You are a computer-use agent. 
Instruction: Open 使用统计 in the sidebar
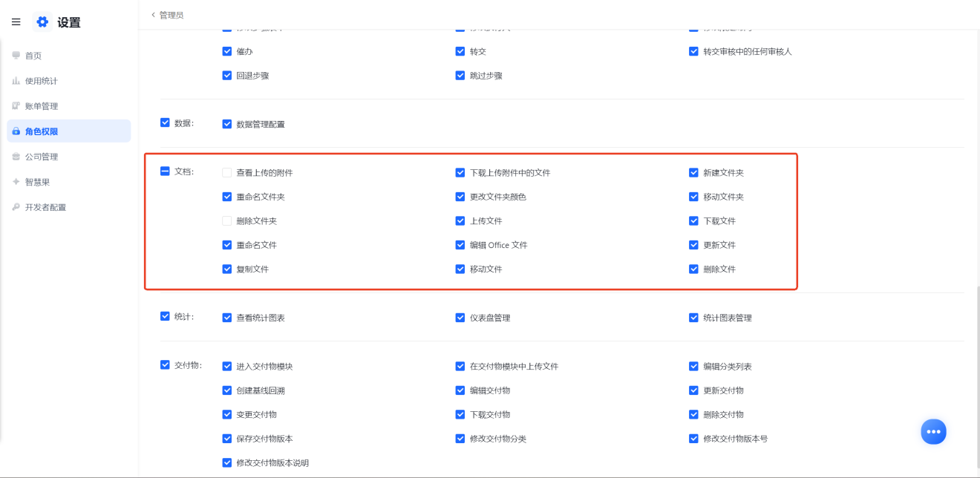tap(69, 81)
